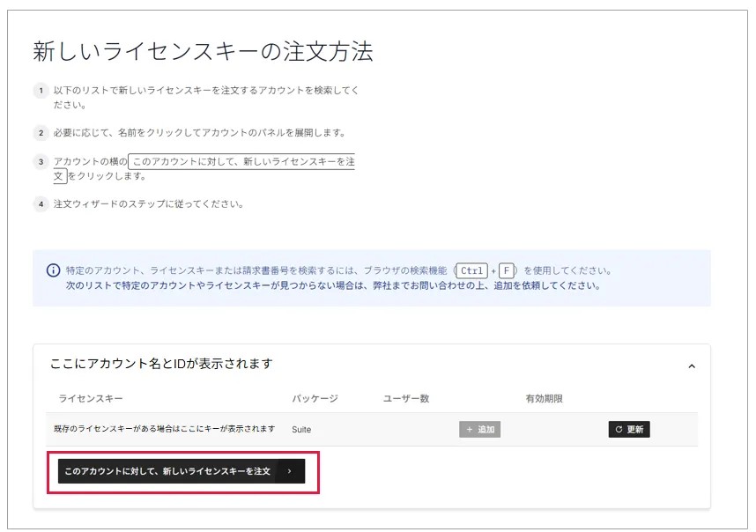Click the Ctrl key icon in the notice
Image resolution: width=756 pixels, height=532 pixels.
coord(472,270)
